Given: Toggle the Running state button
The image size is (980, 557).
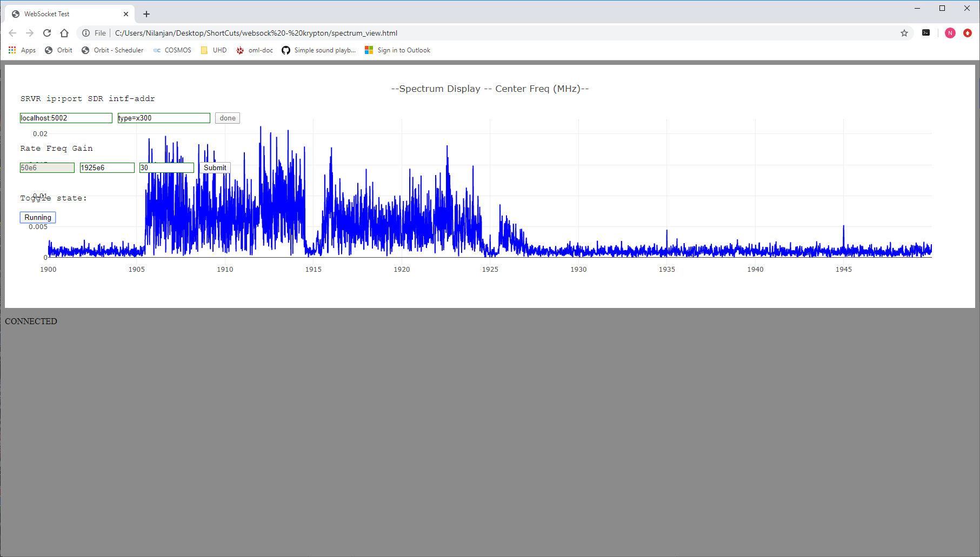Looking at the screenshot, I should coord(38,217).
